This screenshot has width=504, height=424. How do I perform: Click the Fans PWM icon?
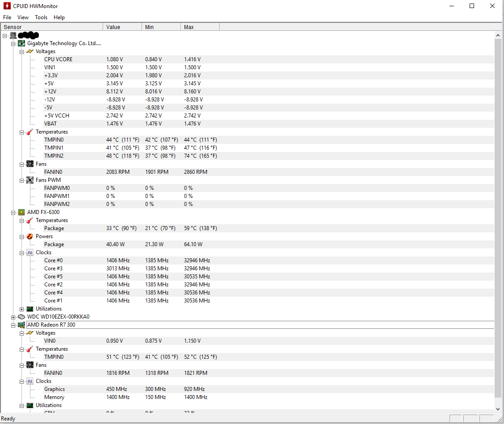[30, 180]
